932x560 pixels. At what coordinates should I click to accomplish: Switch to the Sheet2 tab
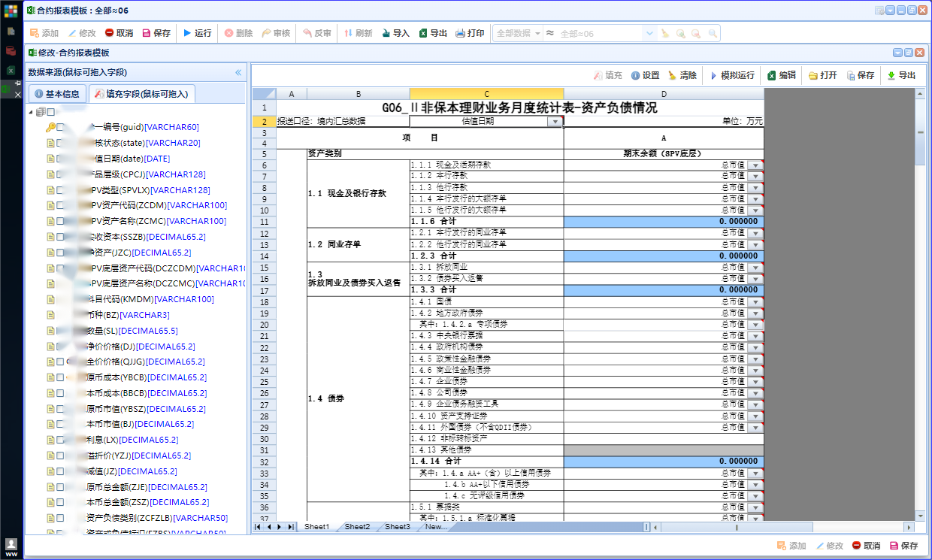pos(357,527)
